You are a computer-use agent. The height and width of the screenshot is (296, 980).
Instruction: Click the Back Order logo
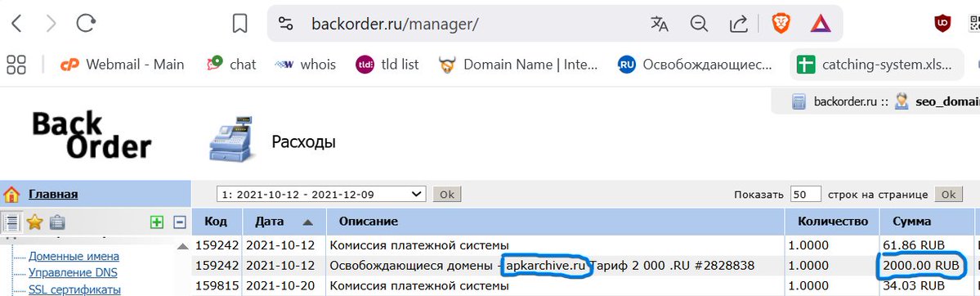pyautogui.click(x=92, y=135)
